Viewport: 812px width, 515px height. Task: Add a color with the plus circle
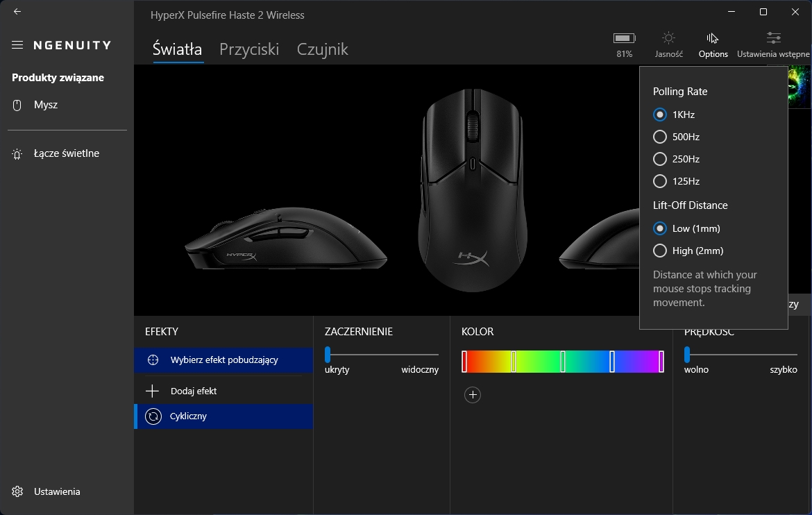473,395
